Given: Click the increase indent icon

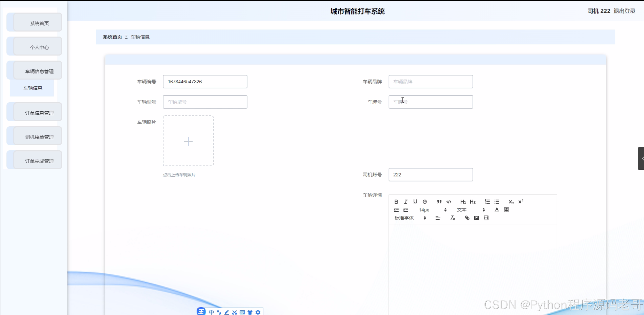Looking at the screenshot, I should (406, 210).
